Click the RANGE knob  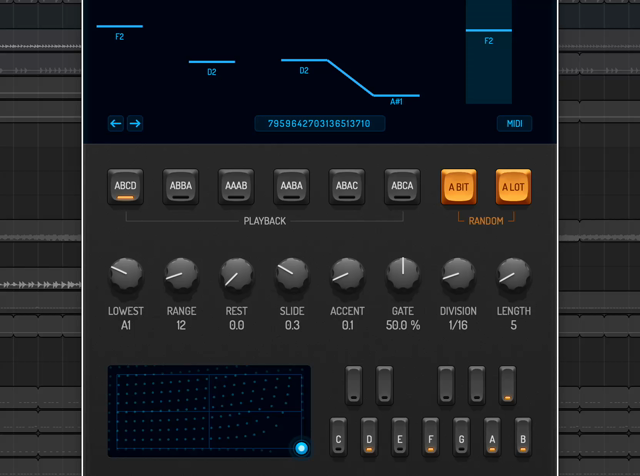click(181, 275)
